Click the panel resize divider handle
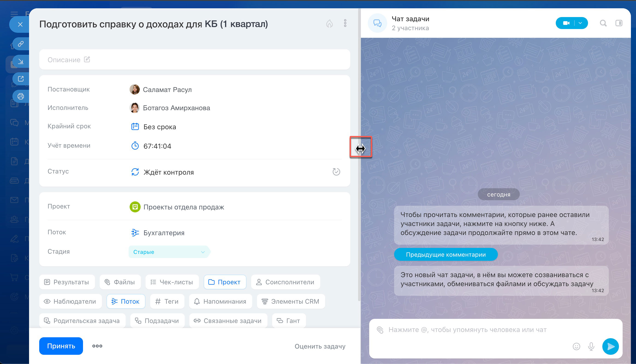Screen dimensions: 636x364 tap(360, 149)
